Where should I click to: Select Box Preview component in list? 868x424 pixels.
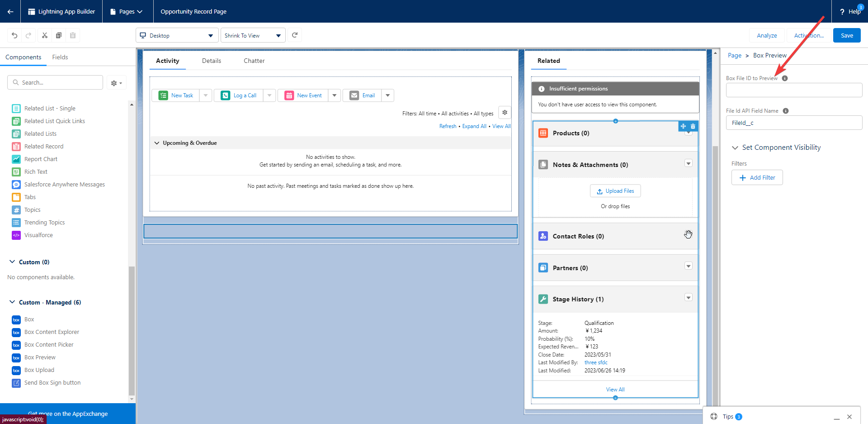pyautogui.click(x=40, y=357)
